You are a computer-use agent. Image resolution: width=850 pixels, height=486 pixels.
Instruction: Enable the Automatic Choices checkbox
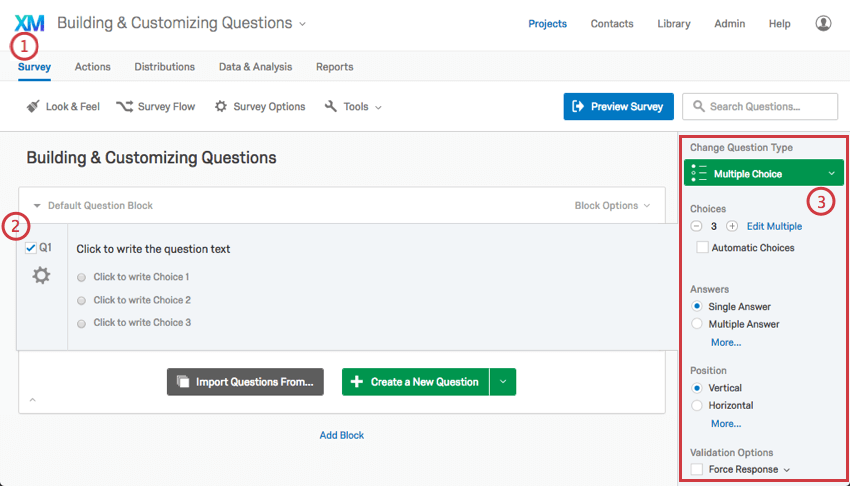[x=703, y=248]
